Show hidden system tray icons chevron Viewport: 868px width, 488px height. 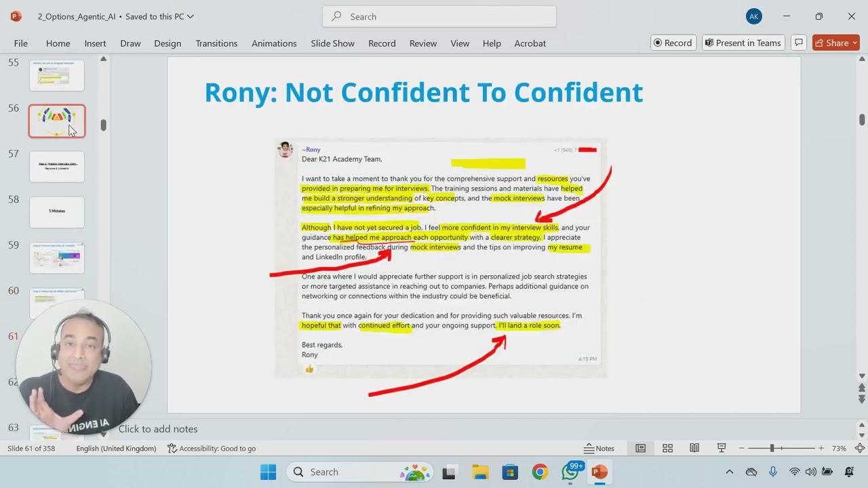pos(730,472)
